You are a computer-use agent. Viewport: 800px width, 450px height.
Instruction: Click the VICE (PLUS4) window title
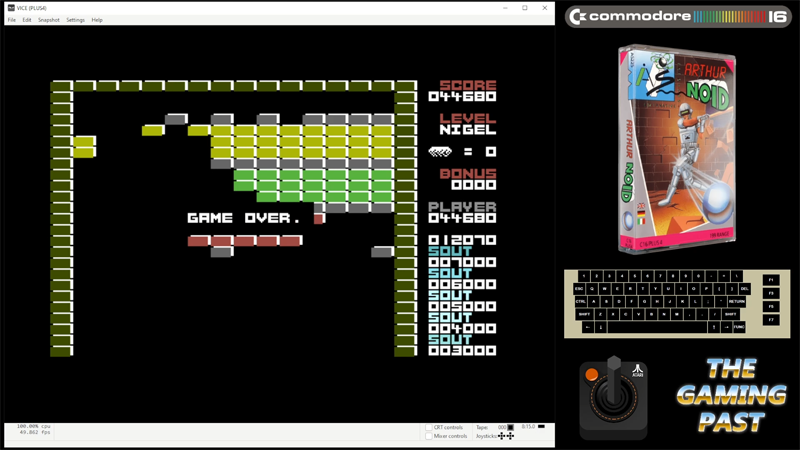coord(32,8)
